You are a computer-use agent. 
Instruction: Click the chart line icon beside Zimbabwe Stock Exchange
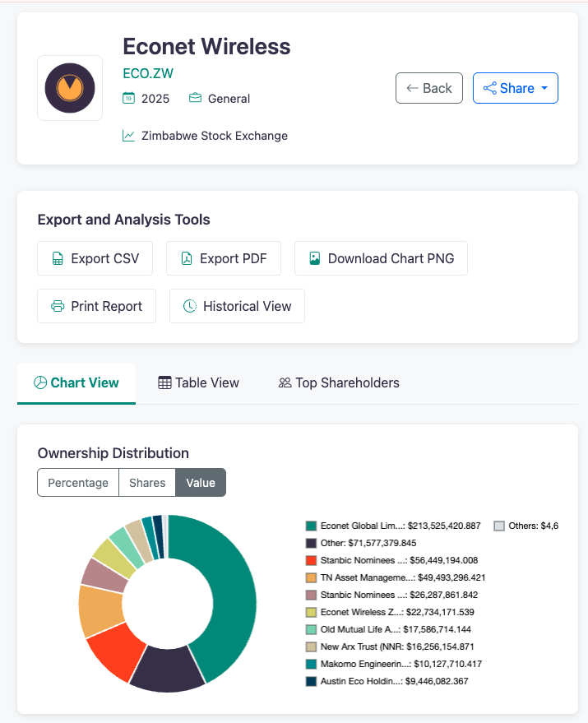pos(128,136)
